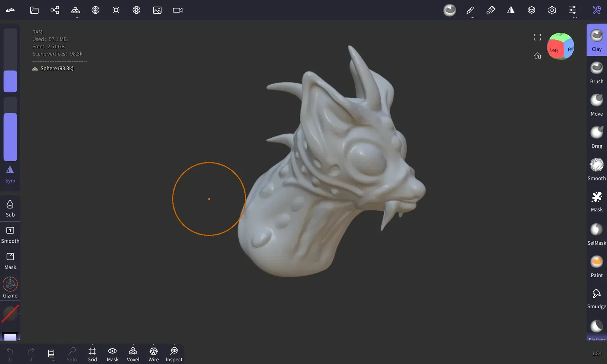Click the "Free: 2.51 GB" stat
607x364 pixels.
click(49, 47)
